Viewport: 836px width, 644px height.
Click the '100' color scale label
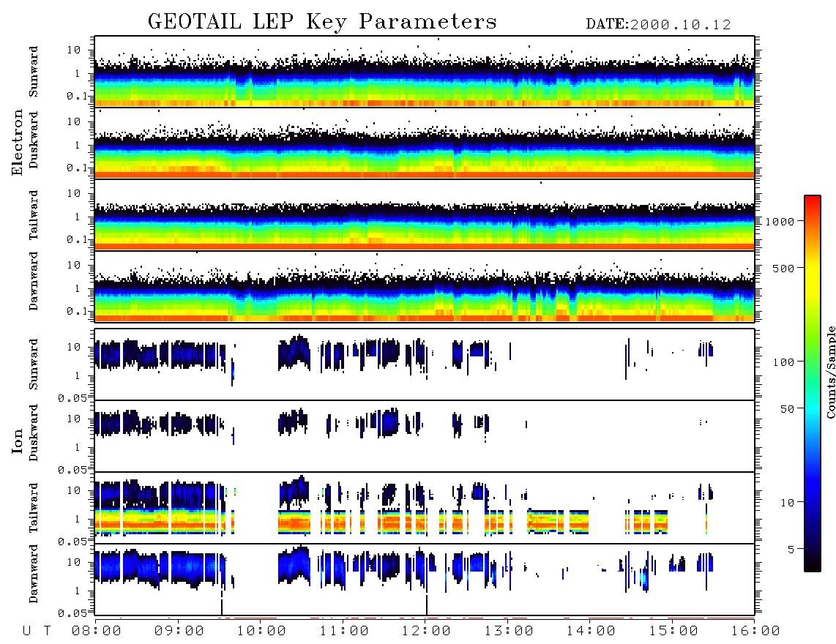[x=784, y=362]
